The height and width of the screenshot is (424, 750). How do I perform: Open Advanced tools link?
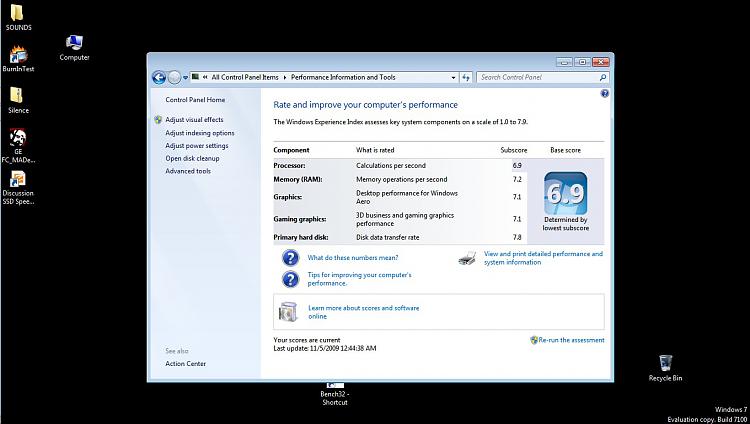click(x=188, y=171)
